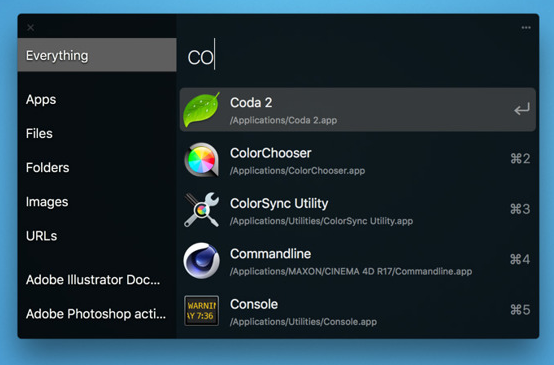The image size is (554, 365).
Task: Switch to the Apps filter
Action: click(x=41, y=100)
